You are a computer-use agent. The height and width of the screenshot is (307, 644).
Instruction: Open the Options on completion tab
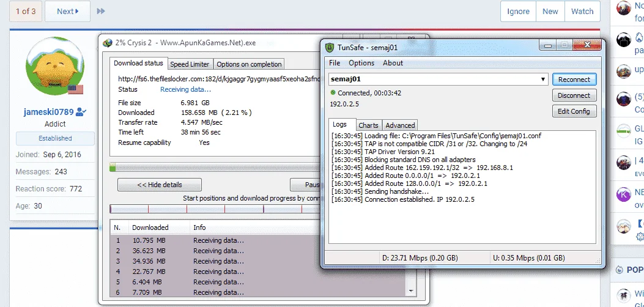click(x=249, y=64)
